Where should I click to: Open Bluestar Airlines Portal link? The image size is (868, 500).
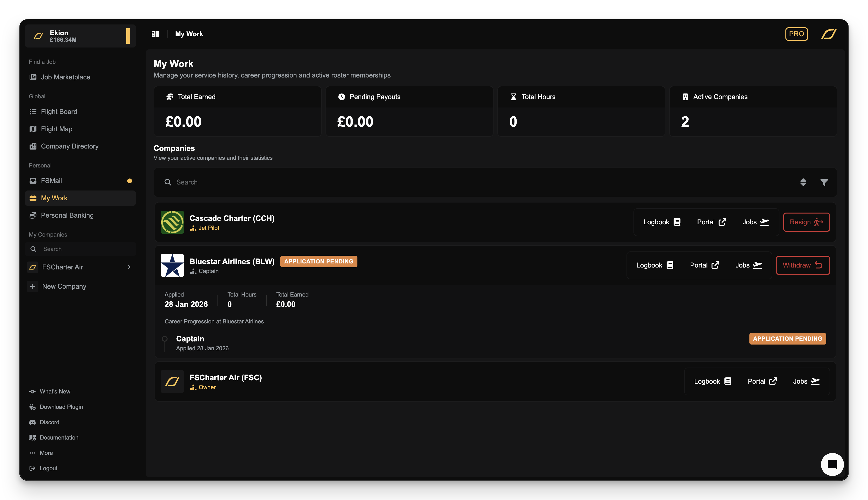(x=704, y=265)
